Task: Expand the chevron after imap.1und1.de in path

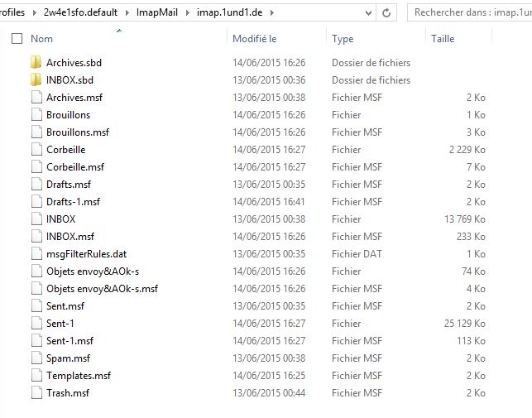Action: click(x=272, y=13)
